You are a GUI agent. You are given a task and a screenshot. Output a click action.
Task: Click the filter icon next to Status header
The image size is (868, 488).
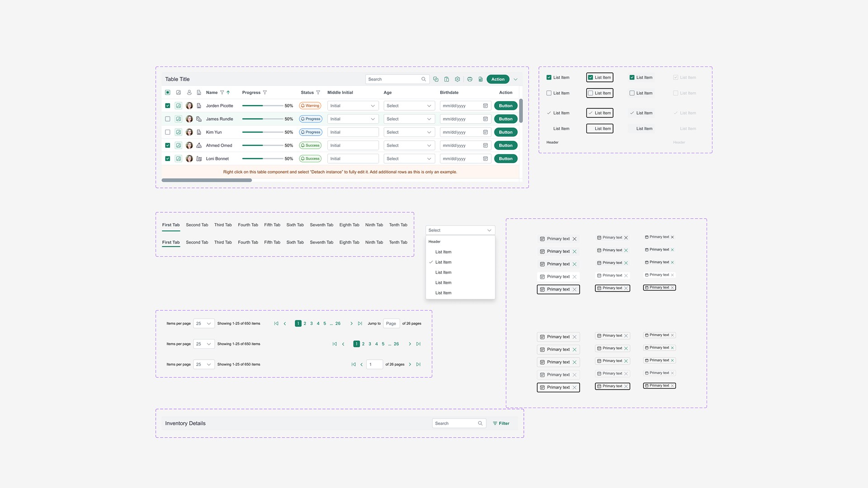(x=318, y=93)
